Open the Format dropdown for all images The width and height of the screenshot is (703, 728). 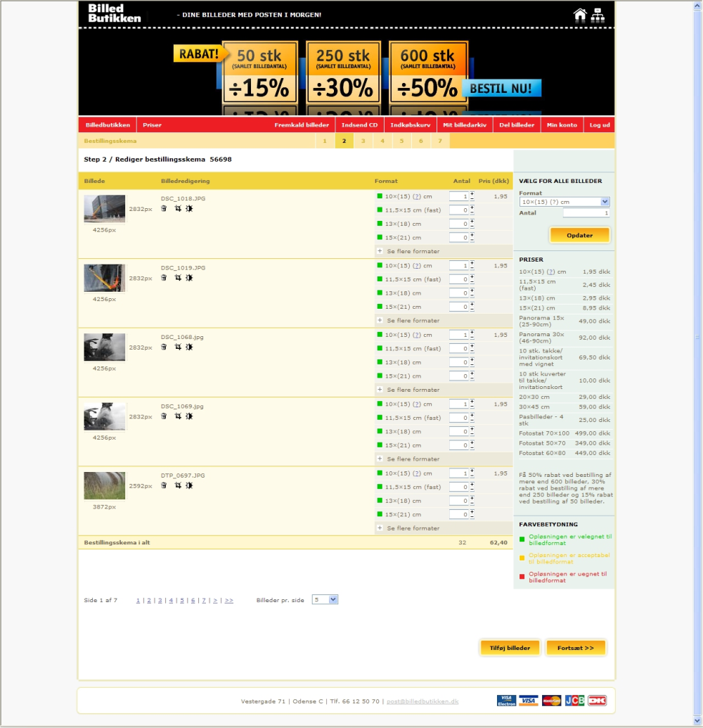(x=564, y=202)
